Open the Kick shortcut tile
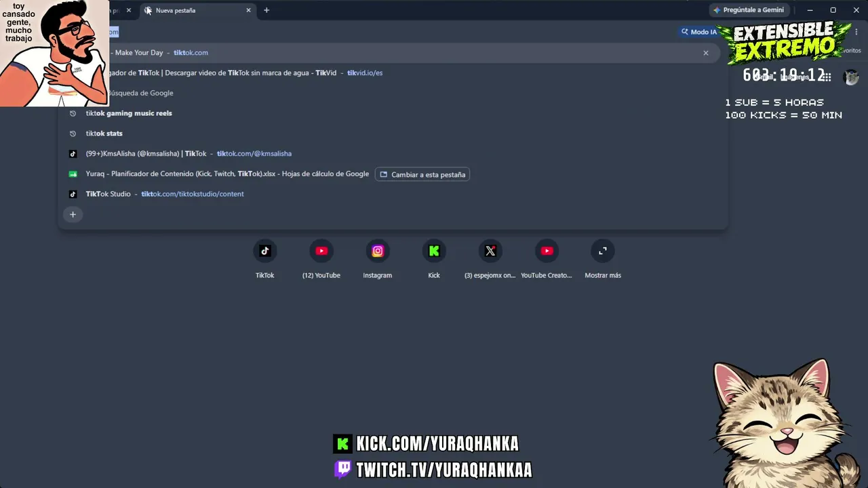Viewport: 868px width, 488px height. [434, 260]
